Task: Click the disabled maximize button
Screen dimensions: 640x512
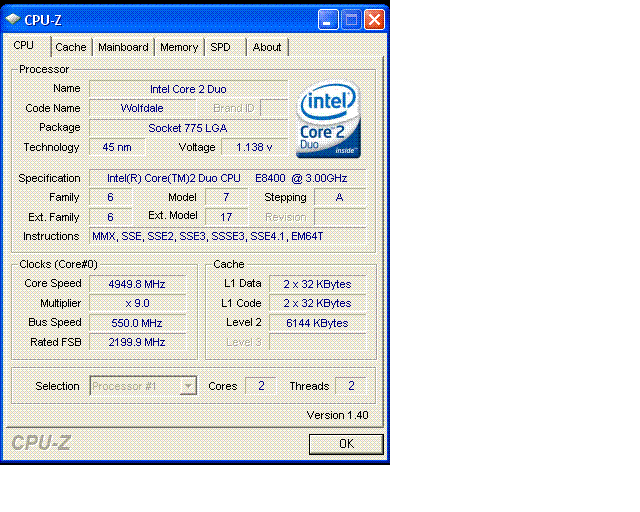Action: coord(351,20)
